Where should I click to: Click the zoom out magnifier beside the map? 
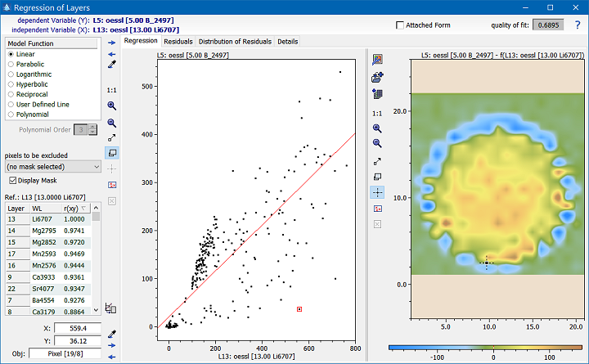(x=377, y=144)
